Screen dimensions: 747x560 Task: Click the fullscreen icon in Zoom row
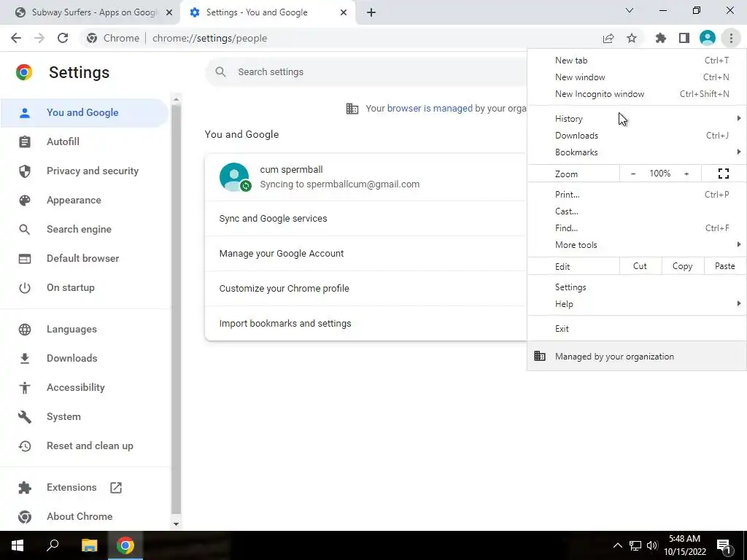pyautogui.click(x=723, y=174)
